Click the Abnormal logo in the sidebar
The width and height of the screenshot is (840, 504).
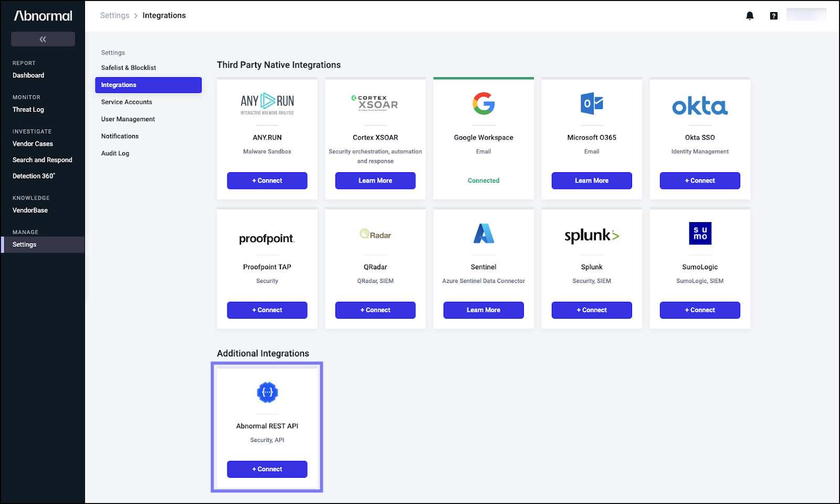pyautogui.click(x=43, y=15)
